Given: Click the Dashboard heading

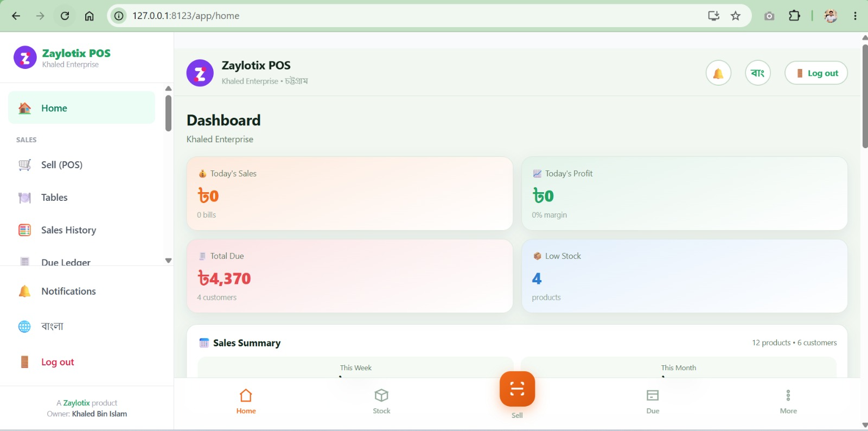Looking at the screenshot, I should 224,120.
